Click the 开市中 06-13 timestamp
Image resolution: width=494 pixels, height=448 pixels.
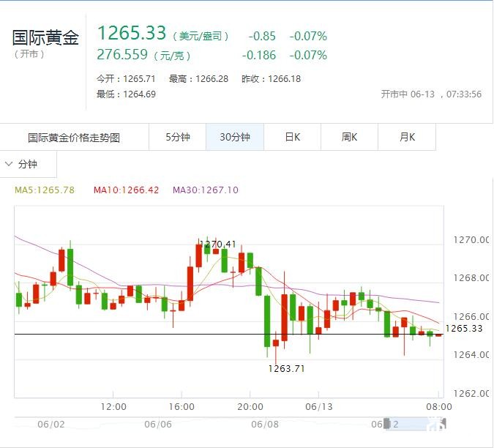coord(431,94)
